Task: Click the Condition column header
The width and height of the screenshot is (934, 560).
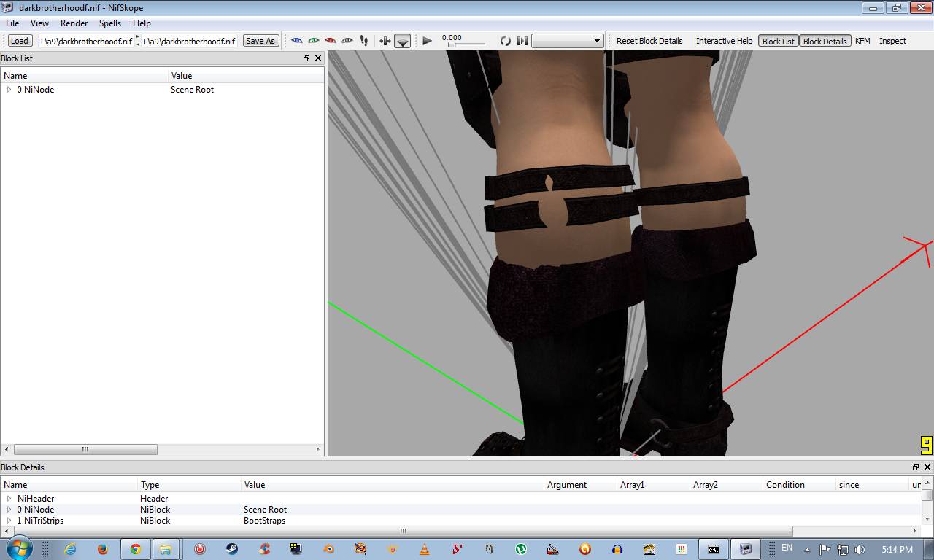Action: coord(785,485)
